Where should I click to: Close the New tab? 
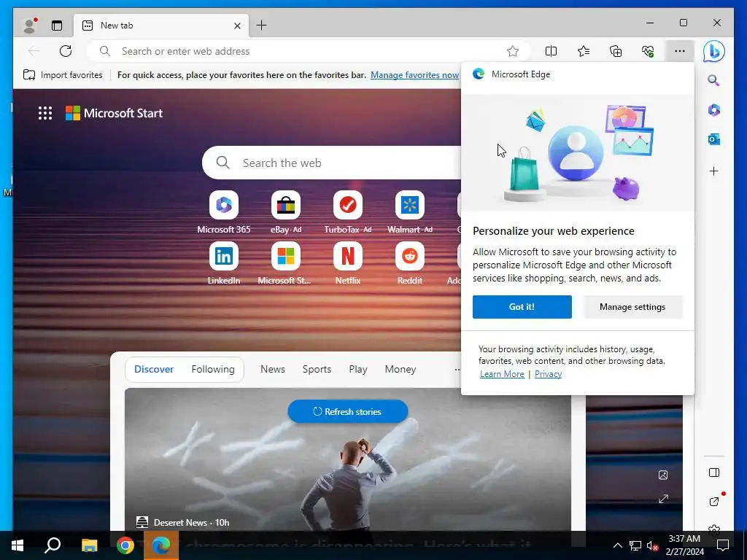[237, 26]
